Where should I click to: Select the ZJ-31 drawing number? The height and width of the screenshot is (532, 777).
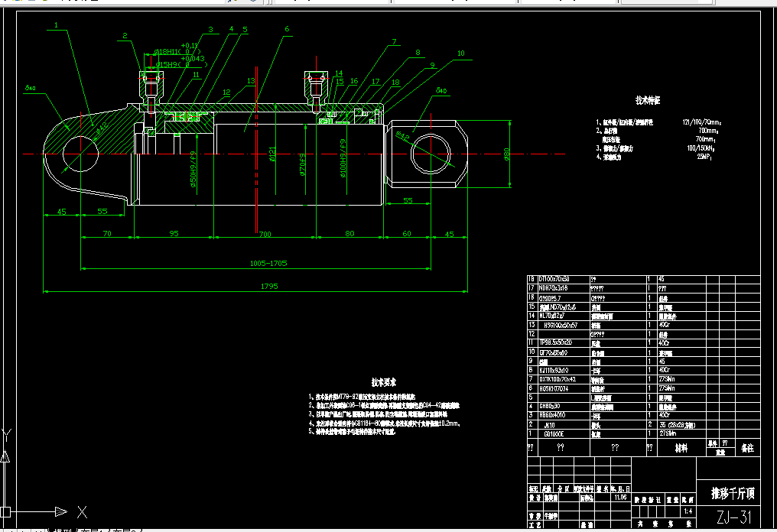click(x=734, y=517)
